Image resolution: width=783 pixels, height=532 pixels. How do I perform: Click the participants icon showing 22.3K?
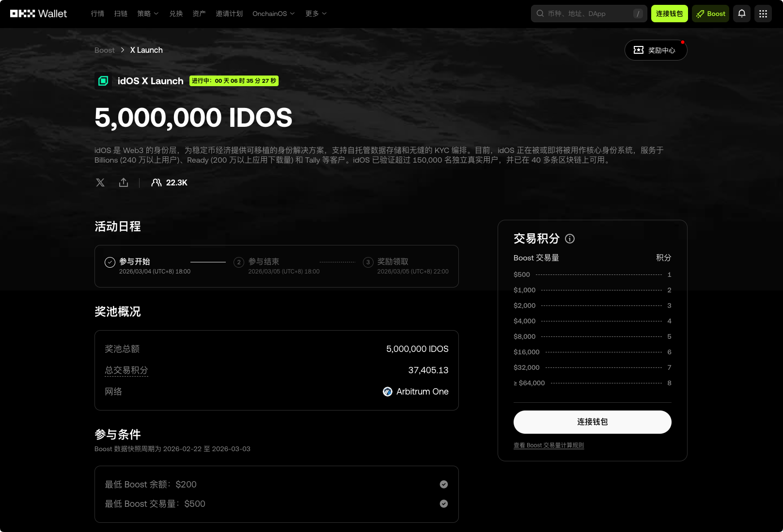pyautogui.click(x=156, y=182)
